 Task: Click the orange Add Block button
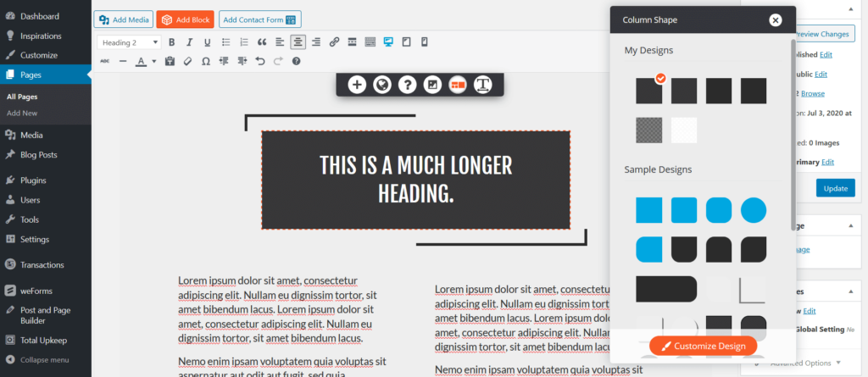pos(186,19)
